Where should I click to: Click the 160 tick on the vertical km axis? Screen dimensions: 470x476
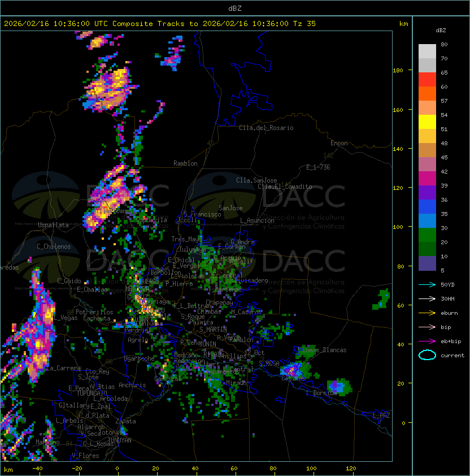(x=398, y=110)
